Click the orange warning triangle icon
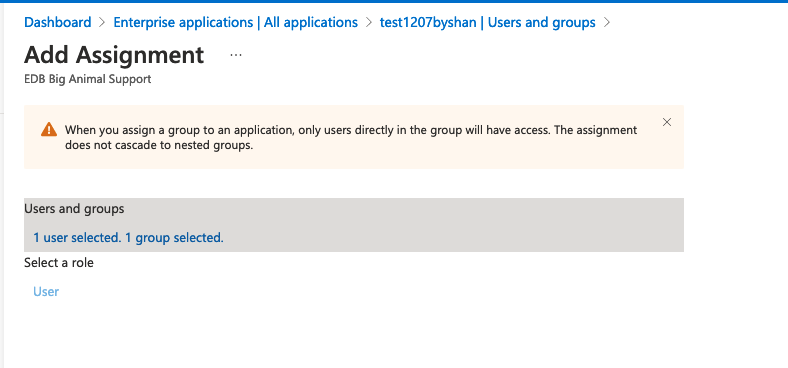 [49, 130]
